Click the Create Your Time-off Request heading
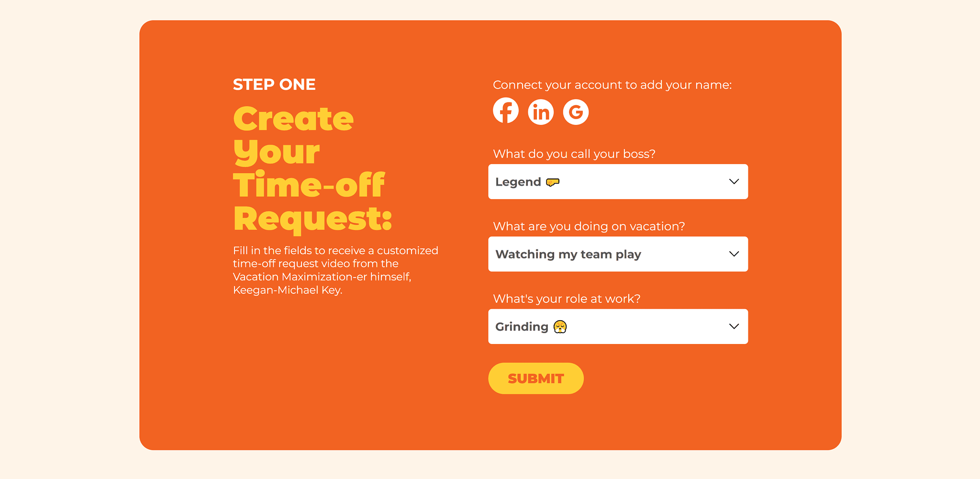This screenshot has height=479, width=980. [311, 168]
